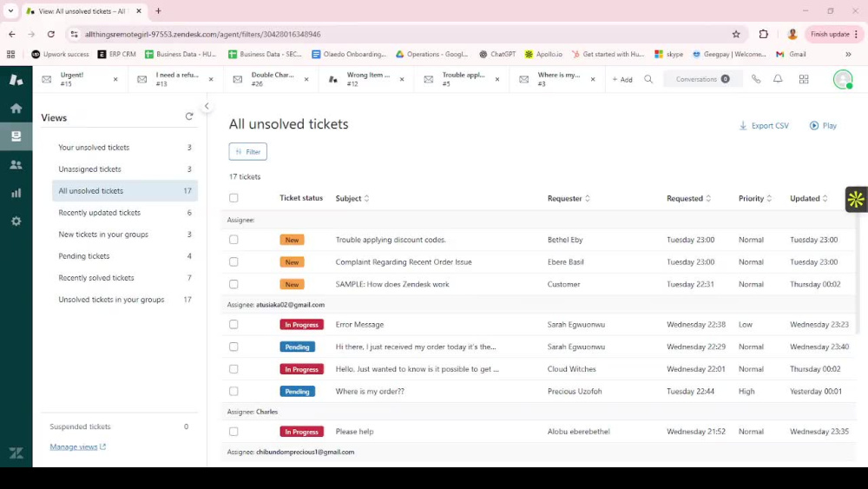The image size is (868, 489).
Task: Select Unassigned tickets view
Action: click(124, 169)
